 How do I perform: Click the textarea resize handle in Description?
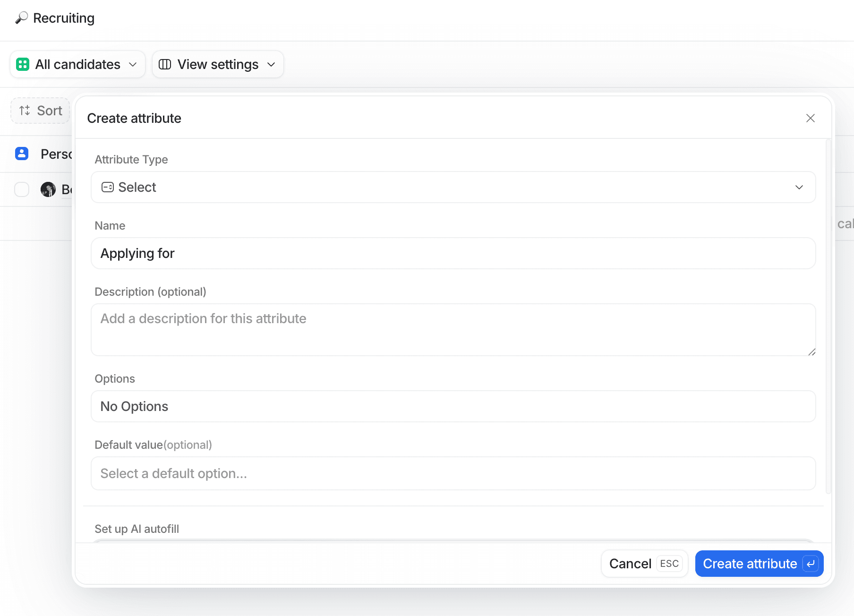coord(812,352)
